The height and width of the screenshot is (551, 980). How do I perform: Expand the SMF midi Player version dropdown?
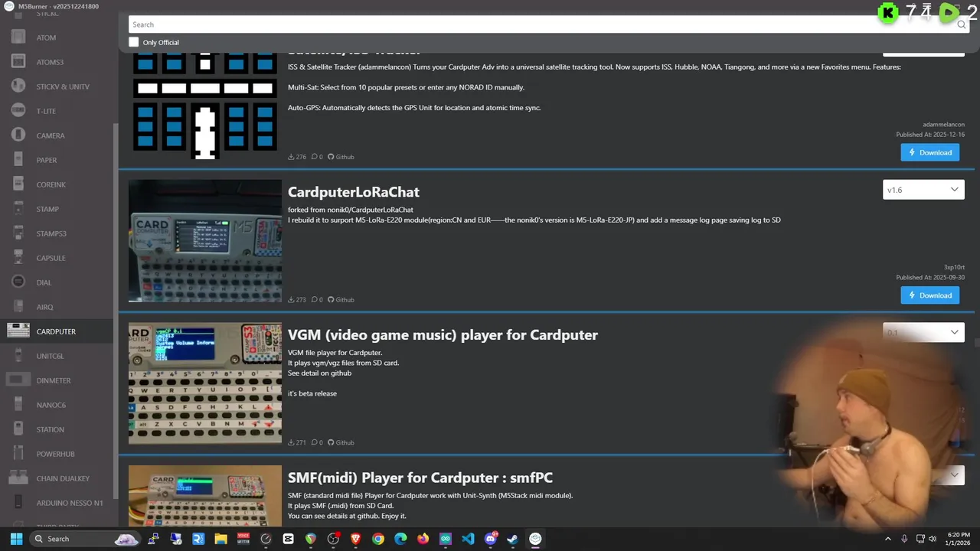pos(923,475)
